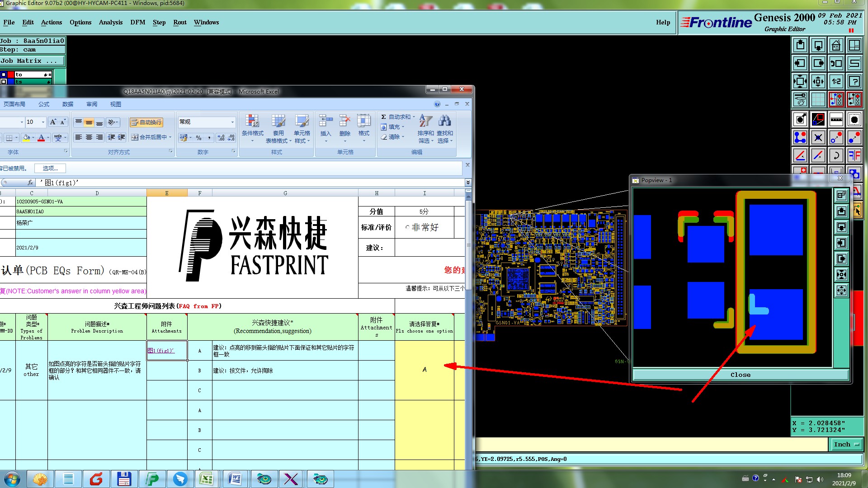This screenshot has width=868, height=488.
Task: Click the Home view icon in Genesis toolbar
Action: tap(836, 45)
